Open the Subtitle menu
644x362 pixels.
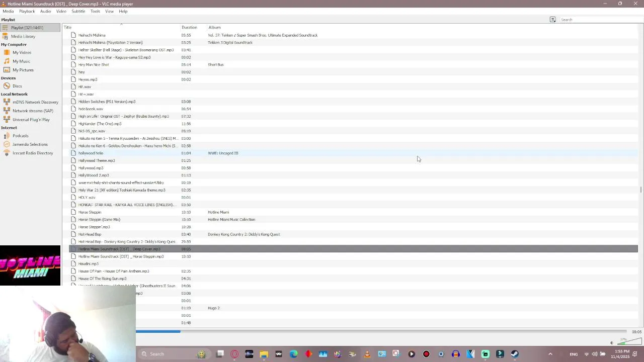click(78, 11)
